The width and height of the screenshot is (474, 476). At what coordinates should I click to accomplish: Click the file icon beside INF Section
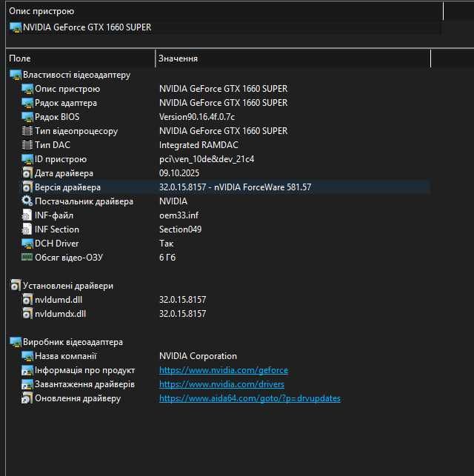[27, 229]
